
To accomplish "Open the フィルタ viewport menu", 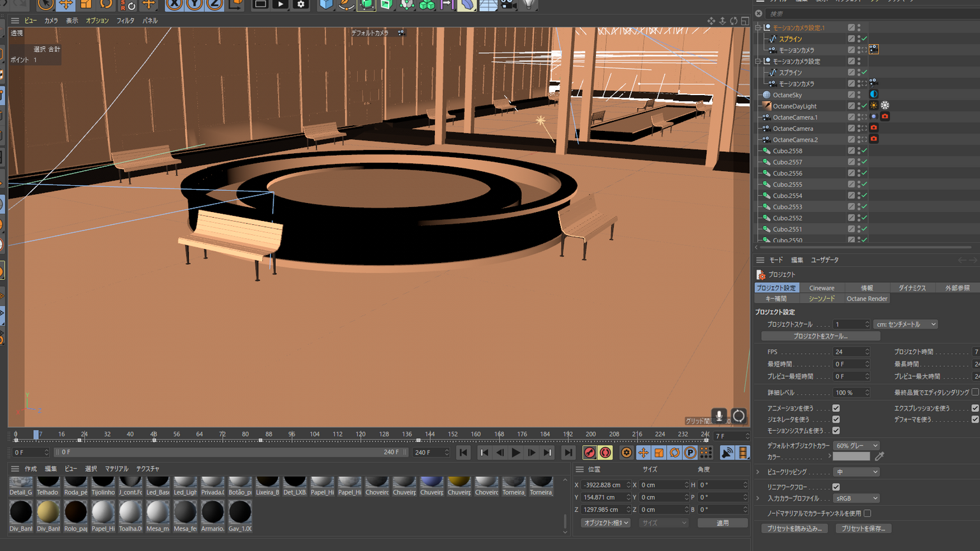I will click(x=125, y=20).
